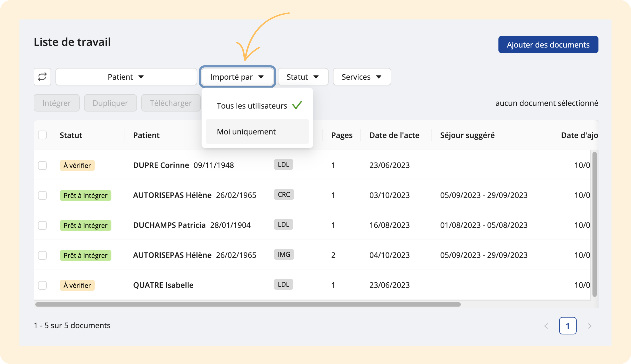Open the Importé par dropdown
Image resolution: width=631 pixels, height=364 pixels.
[237, 77]
